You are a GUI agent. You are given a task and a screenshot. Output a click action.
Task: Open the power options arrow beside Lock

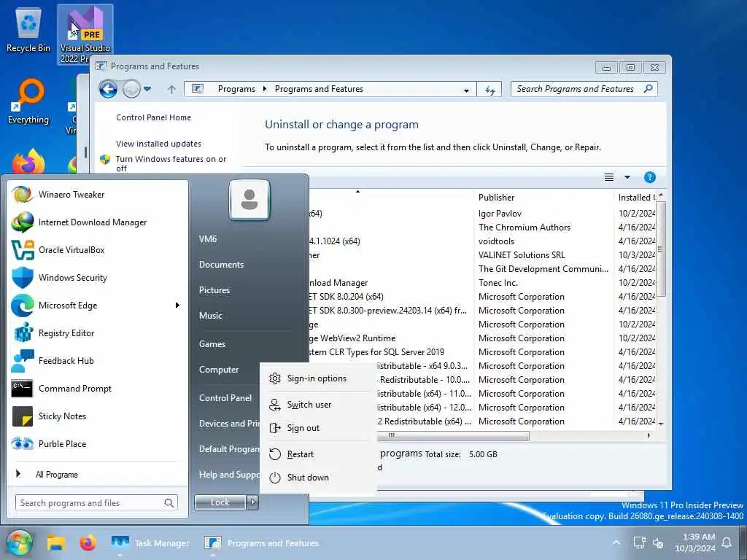click(x=253, y=502)
